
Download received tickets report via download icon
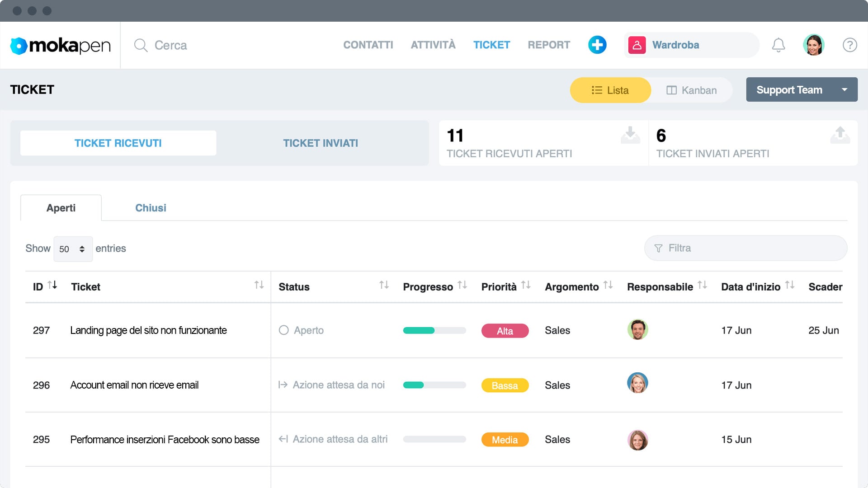(x=630, y=135)
